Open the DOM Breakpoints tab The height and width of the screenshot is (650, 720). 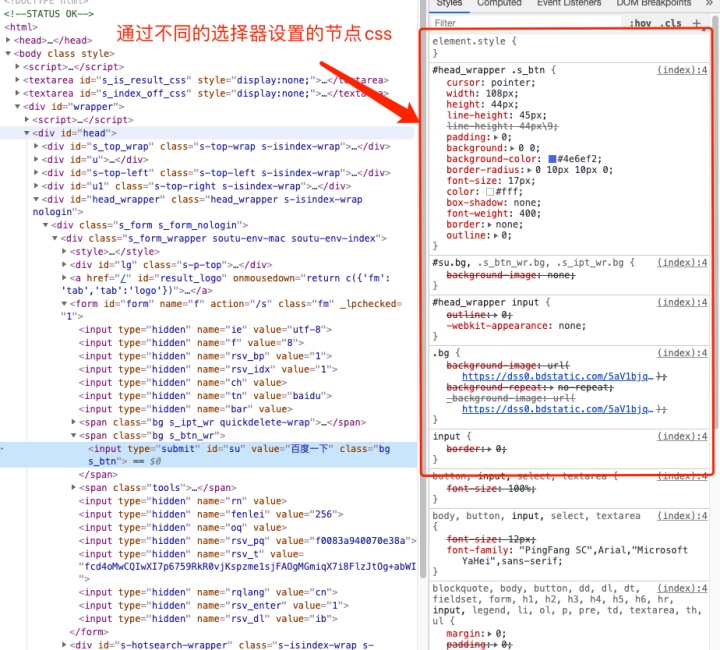click(x=653, y=3)
